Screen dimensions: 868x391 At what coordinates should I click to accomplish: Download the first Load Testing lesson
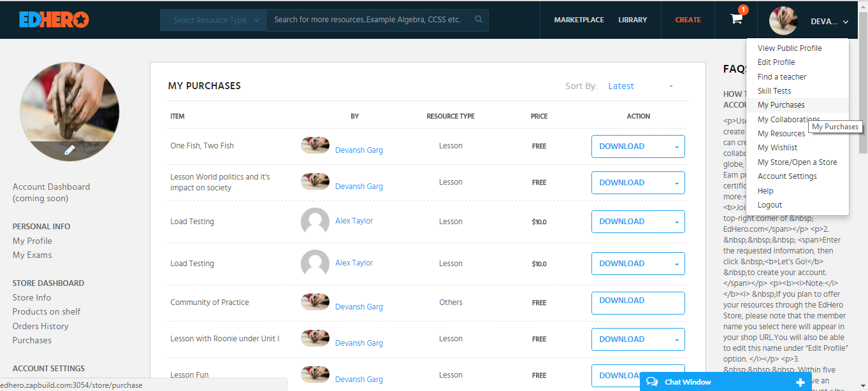(x=622, y=222)
